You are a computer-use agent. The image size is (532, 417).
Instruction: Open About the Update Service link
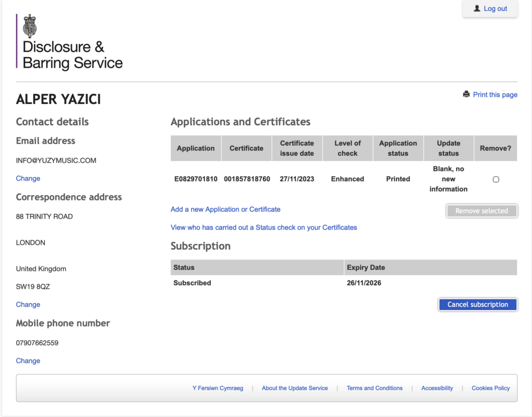click(x=295, y=388)
